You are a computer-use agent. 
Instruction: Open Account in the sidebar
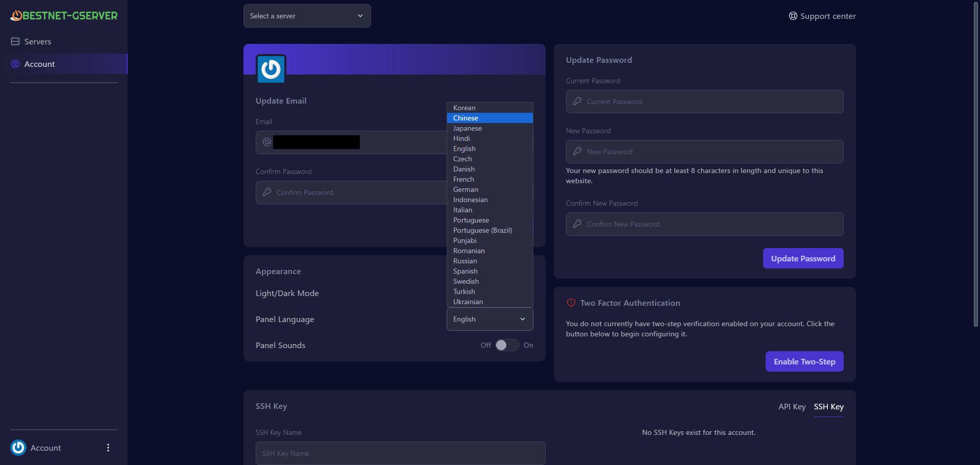point(64,64)
